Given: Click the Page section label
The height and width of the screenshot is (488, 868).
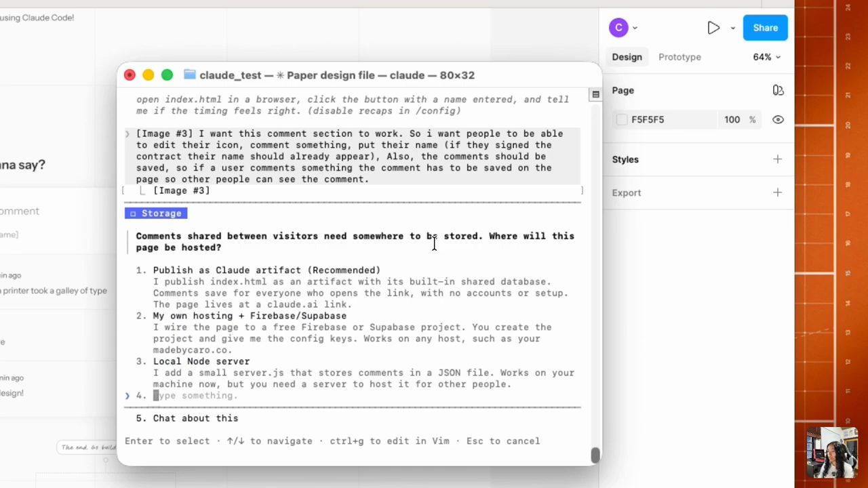Looking at the screenshot, I should (x=623, y=90).
